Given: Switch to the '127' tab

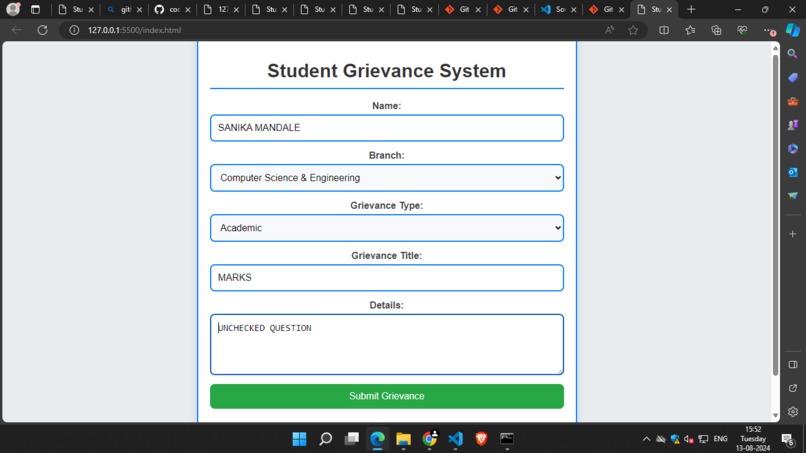Looking at the screenshot, I should [x=221, y=9].
